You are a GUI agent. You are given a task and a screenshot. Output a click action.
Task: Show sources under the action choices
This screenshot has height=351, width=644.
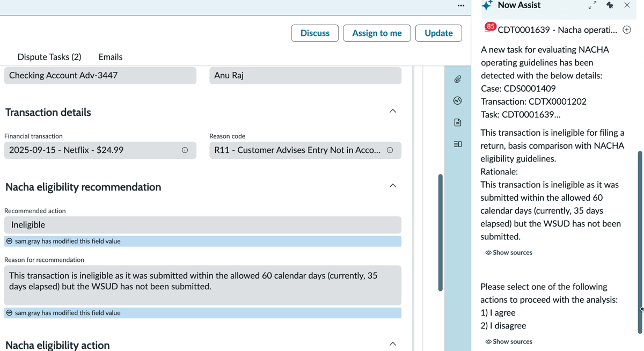(x=509, y=342)
